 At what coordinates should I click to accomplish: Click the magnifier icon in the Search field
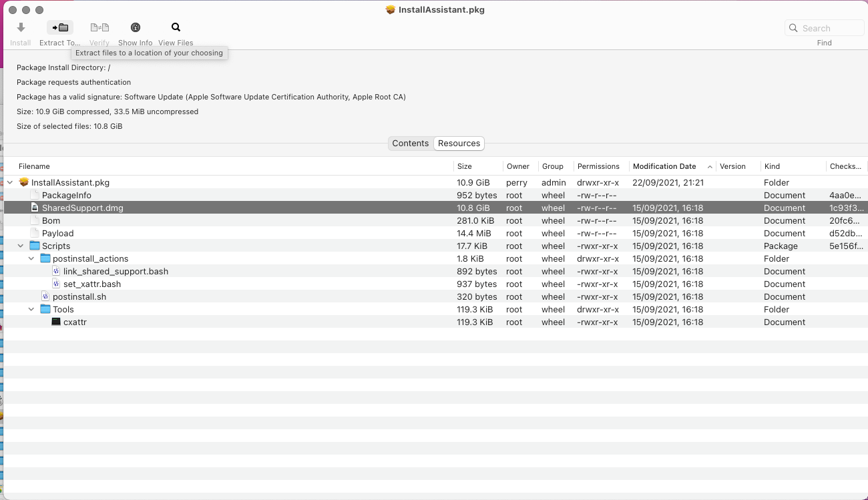coord(793,28)
